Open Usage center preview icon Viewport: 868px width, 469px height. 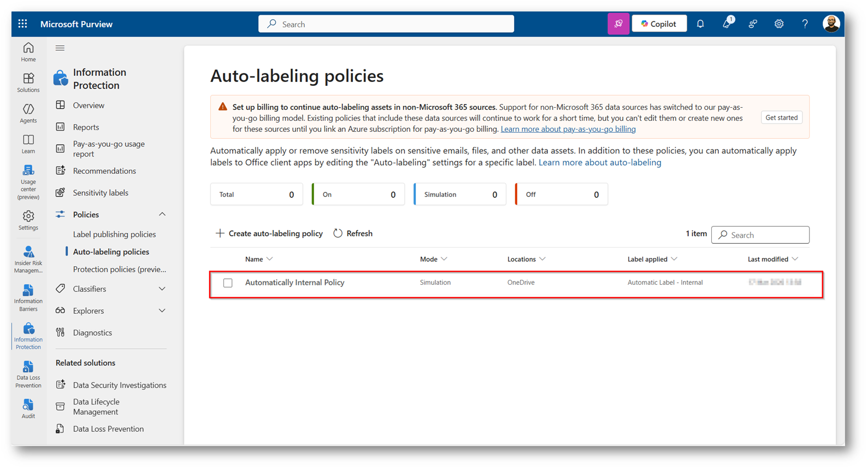point(28,182)
